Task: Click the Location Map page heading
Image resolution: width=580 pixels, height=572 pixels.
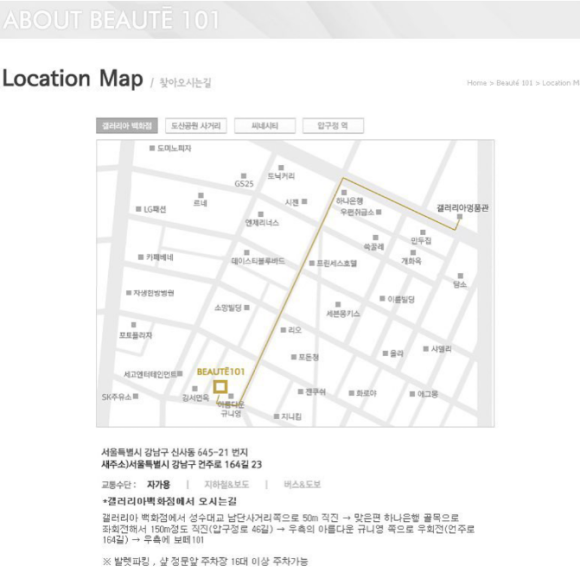Action: click(x=72, y=78)
